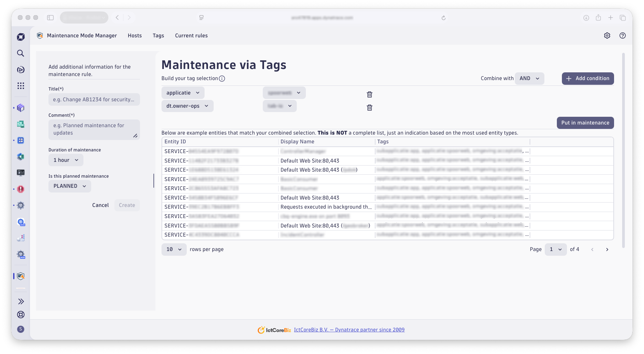Open the dt.owner-ops tag key dropdown
The height and width of the screenshot is (354, 644).
click(x=187, y=106)
